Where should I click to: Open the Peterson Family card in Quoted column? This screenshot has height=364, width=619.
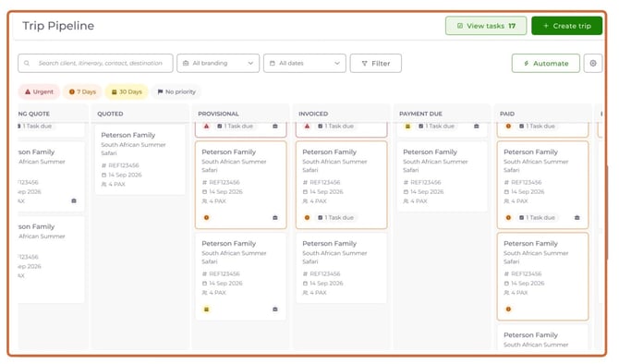coord(140,160)
